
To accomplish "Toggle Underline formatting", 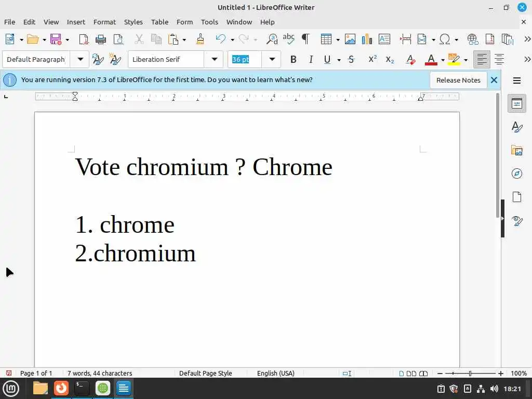I will click(327, 60).
